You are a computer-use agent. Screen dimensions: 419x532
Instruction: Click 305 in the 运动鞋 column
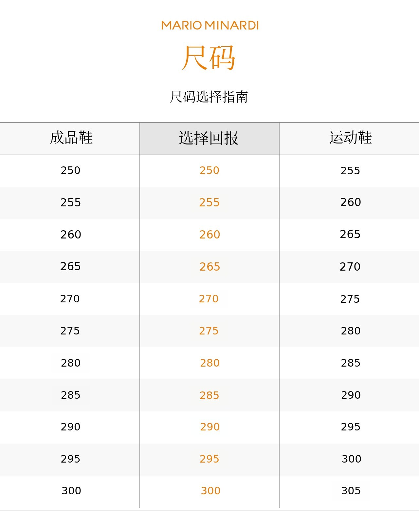pos(351,491)
